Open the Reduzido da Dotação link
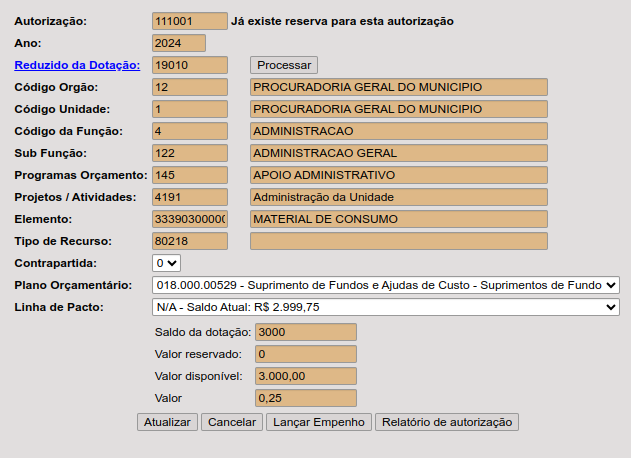 (x=77, y=65)
